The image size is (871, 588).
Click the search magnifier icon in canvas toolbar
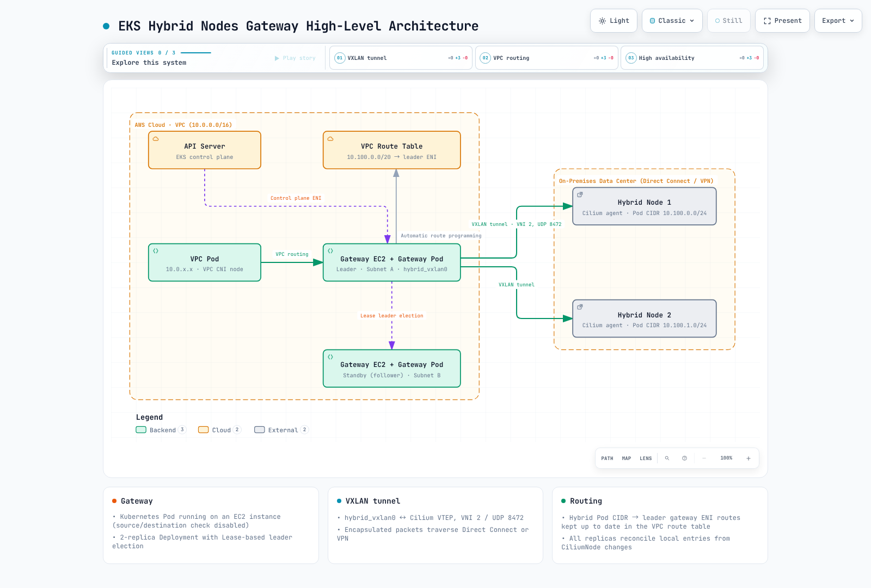tap(667, 458)
